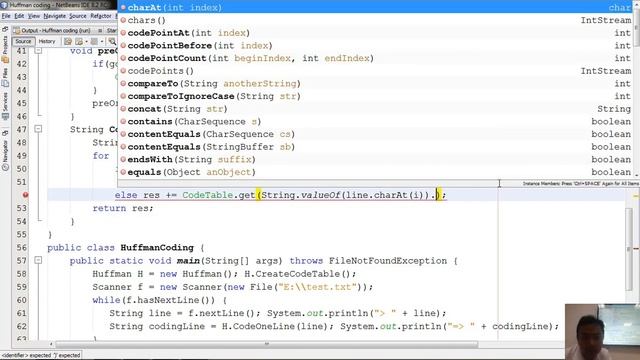This screenshot has width=640, height=360.
Task: Choose concat(String str) completion item
Action: tap(376, 109)
